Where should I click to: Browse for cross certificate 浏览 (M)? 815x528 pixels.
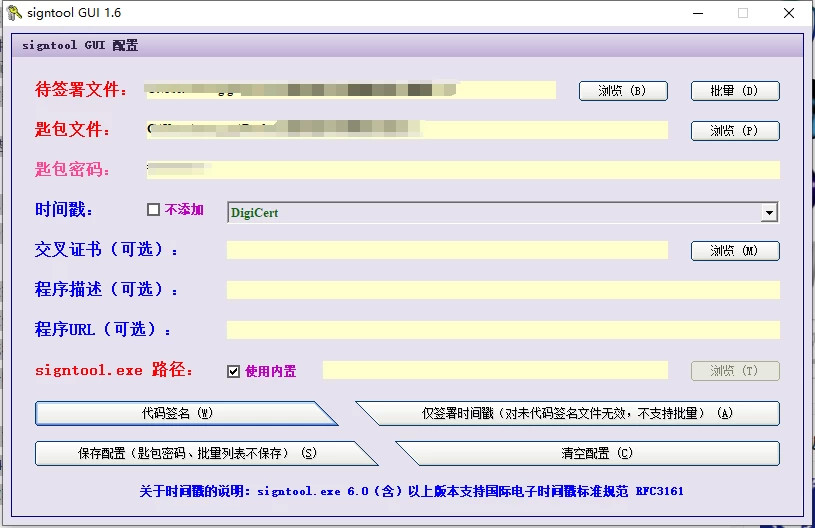point(735,251)
